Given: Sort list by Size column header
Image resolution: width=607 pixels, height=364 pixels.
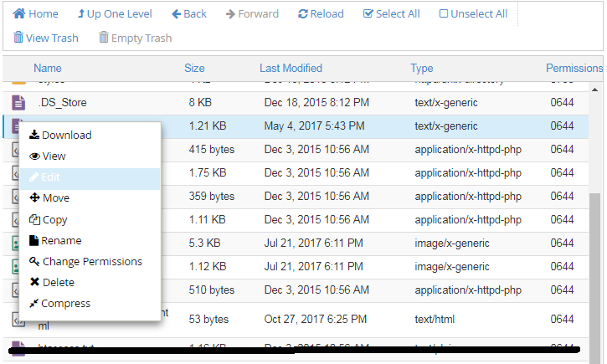Looking at the screenshot, I should [194, 69].
